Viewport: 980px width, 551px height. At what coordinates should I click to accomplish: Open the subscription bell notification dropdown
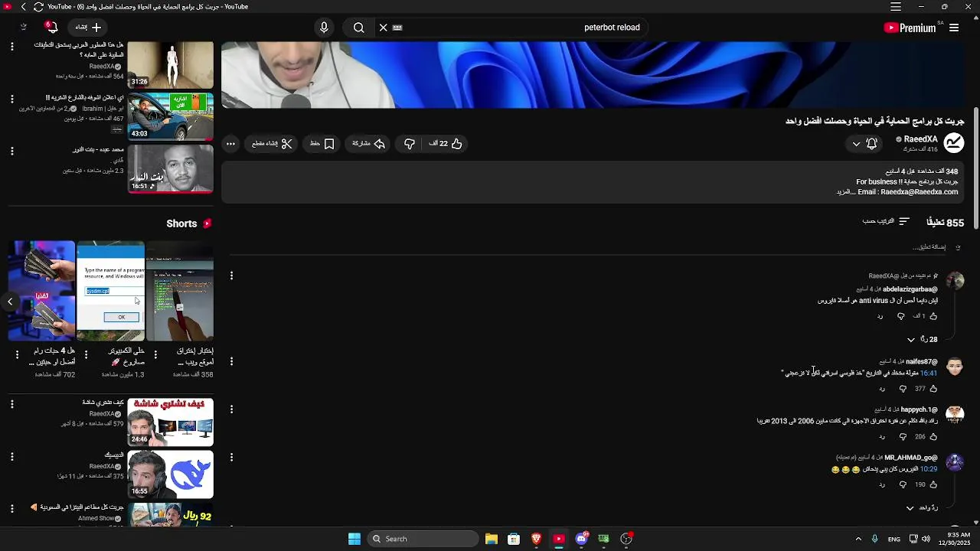864,144
